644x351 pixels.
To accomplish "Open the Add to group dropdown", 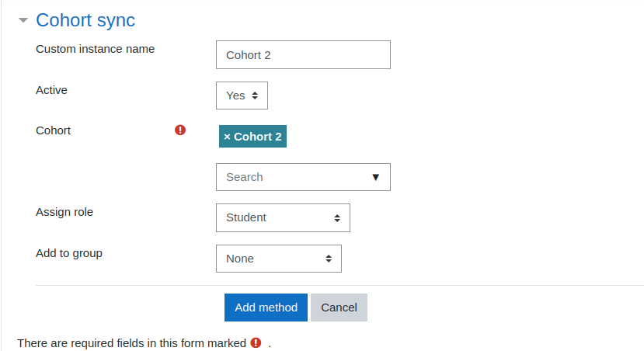I will pos(278,259).
